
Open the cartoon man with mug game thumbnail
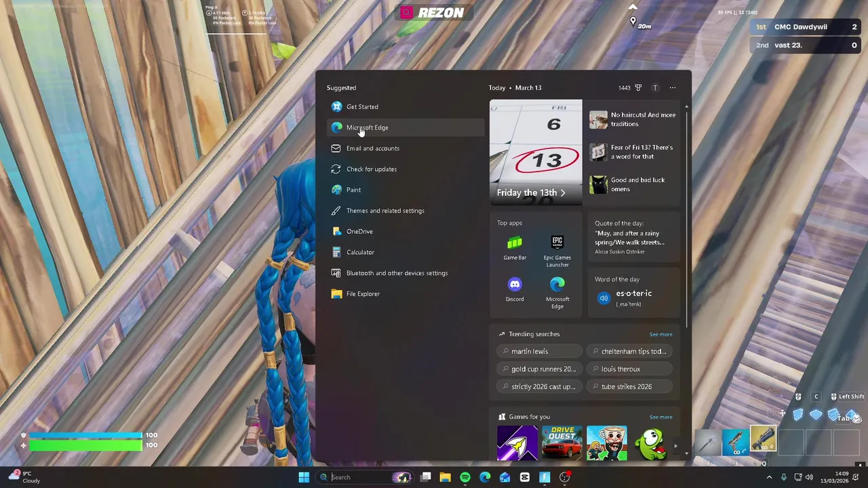[606, 443]
